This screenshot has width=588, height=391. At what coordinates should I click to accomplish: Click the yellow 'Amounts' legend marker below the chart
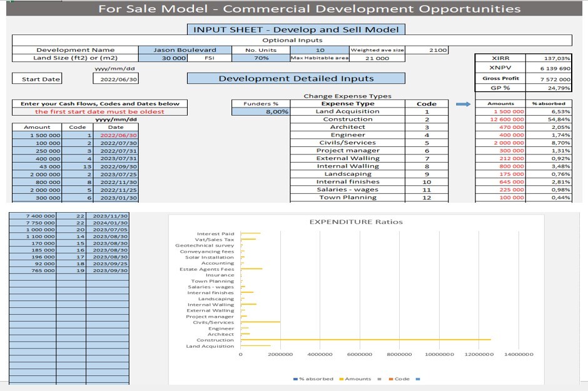pyautogui.click(x=341, y=378)
